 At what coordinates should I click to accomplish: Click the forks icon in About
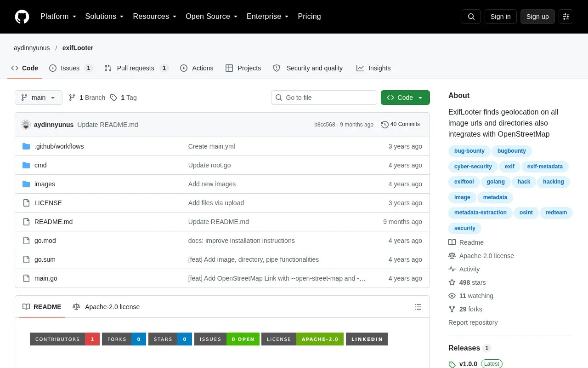[452, 309]
